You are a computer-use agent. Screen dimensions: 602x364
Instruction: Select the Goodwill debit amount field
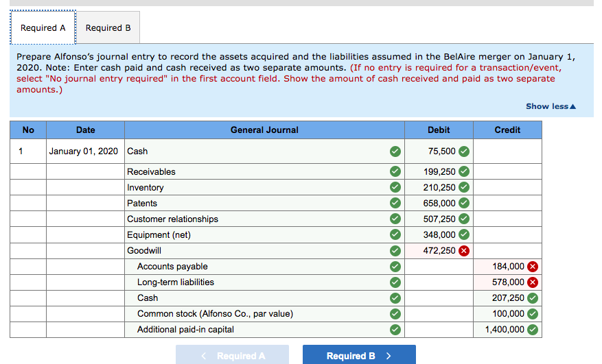[x=439, y=251]
